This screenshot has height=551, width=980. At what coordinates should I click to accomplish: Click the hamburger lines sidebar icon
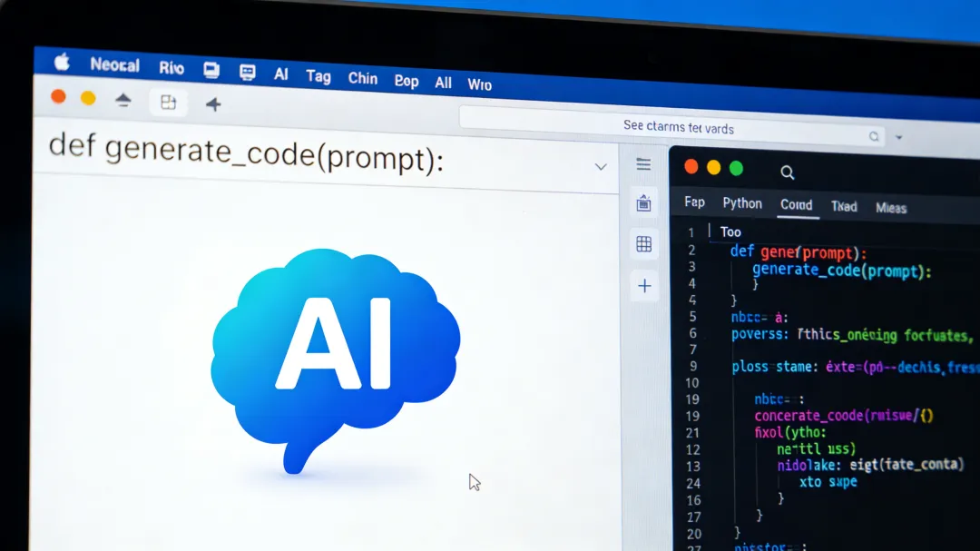(x=643, y=164)
